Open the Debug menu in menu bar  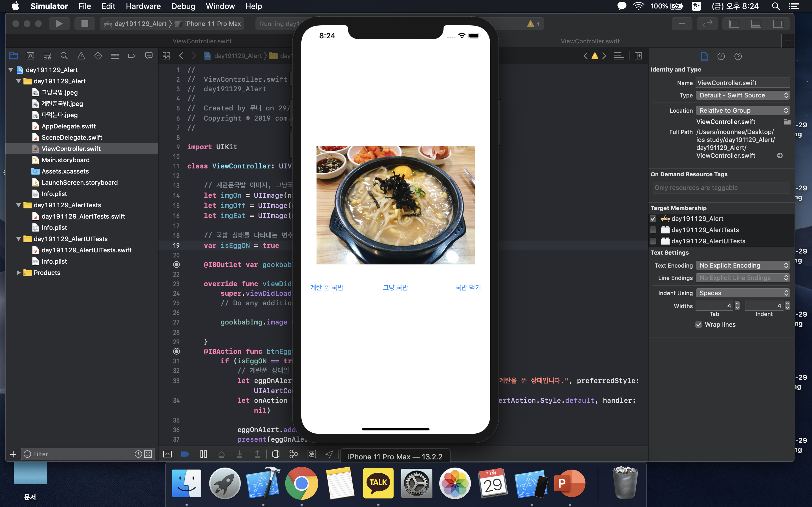coord(183,6)
